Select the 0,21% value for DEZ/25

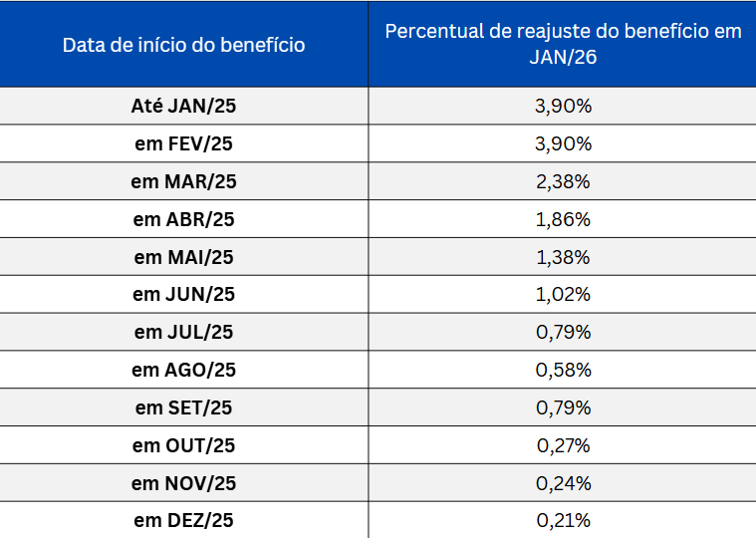click(563, 520)
